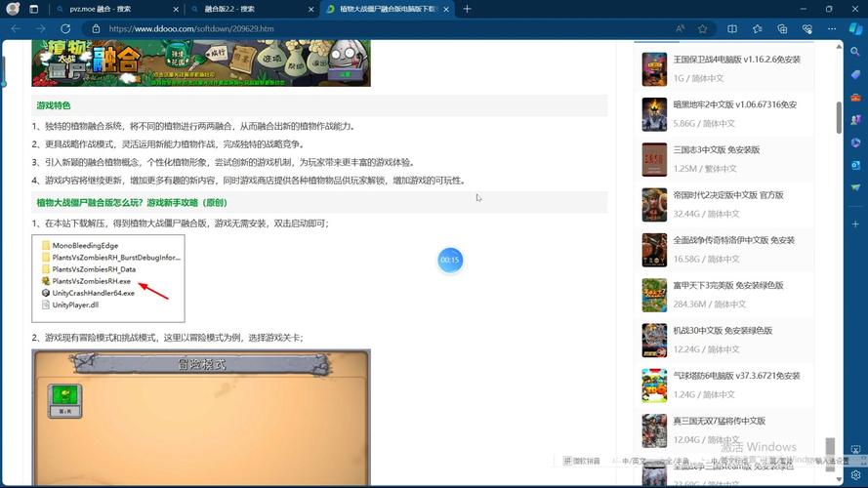
Task: Open 暗黑地牢2中文版 v1.06.67316 link
Action: pos(734,104)
